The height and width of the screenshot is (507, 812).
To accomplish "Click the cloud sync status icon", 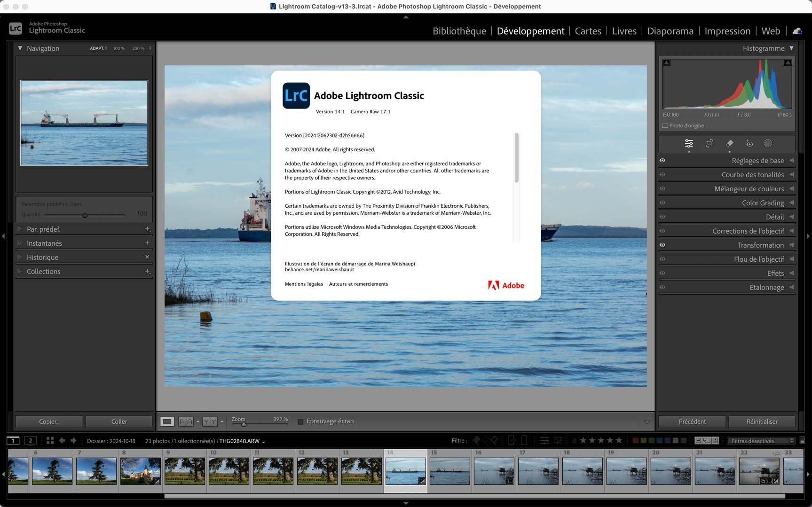I will [797, 31].
